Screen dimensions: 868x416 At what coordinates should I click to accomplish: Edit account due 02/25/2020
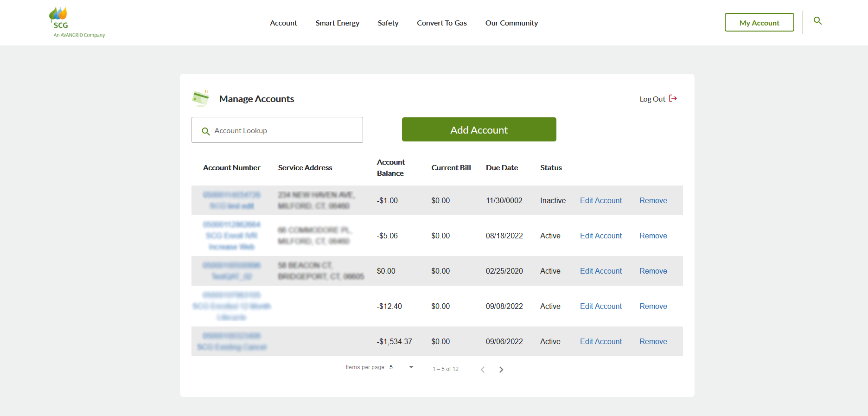coord(600,271)
